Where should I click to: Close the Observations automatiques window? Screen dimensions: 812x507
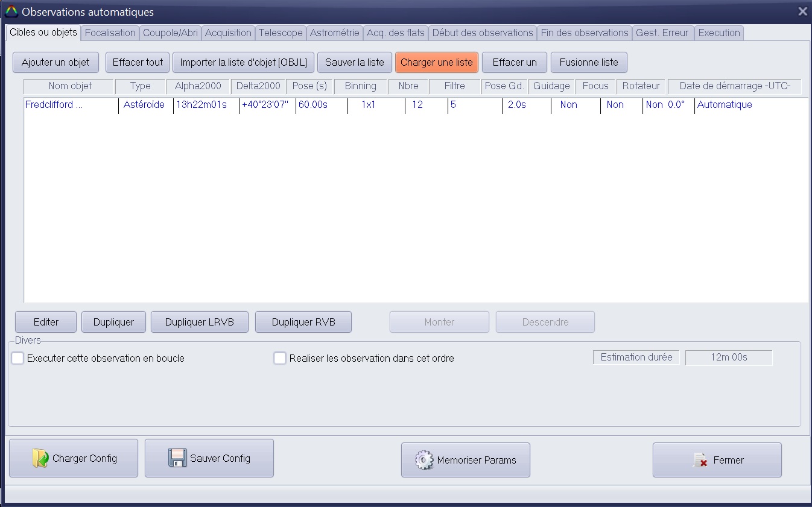[802, 11]
